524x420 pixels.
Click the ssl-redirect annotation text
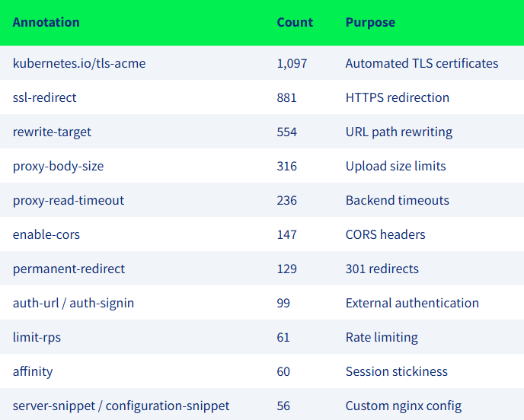(45, 97)
